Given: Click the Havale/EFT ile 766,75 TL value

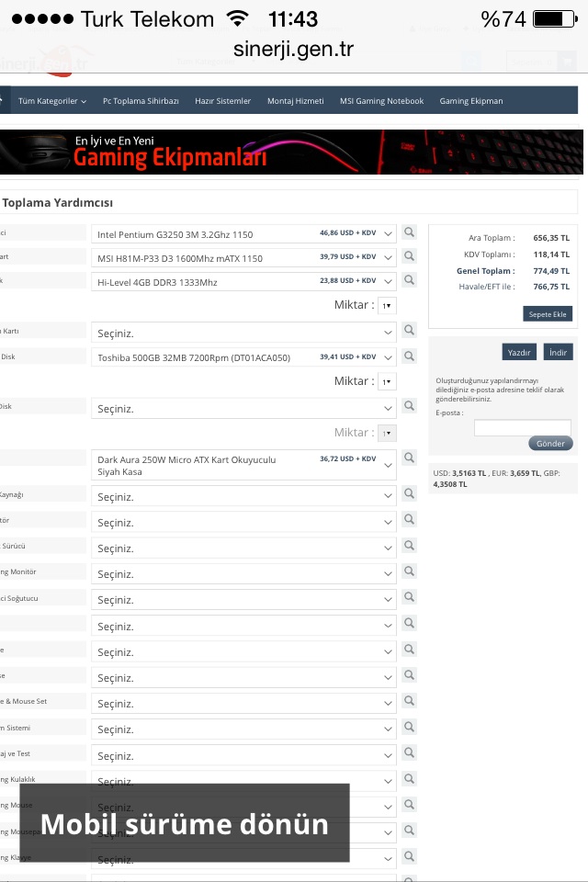Looking at the screenshot, I should (x=551, y=287).
